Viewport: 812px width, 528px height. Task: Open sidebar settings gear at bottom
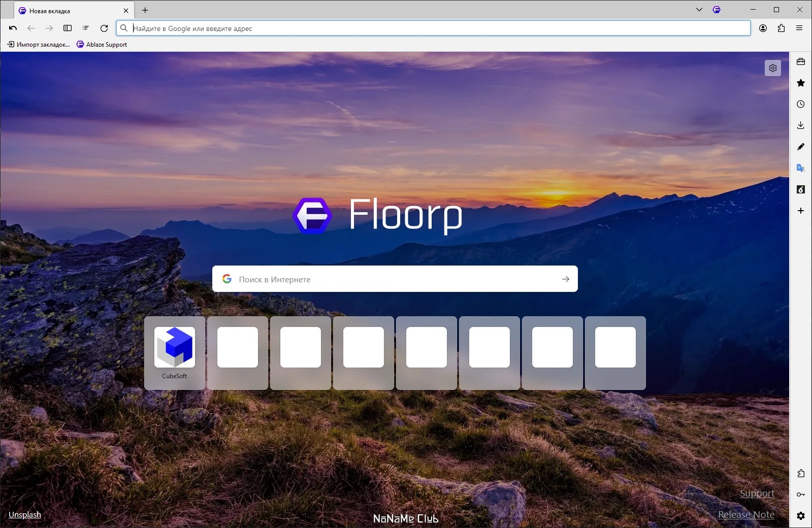pos(801,516)
